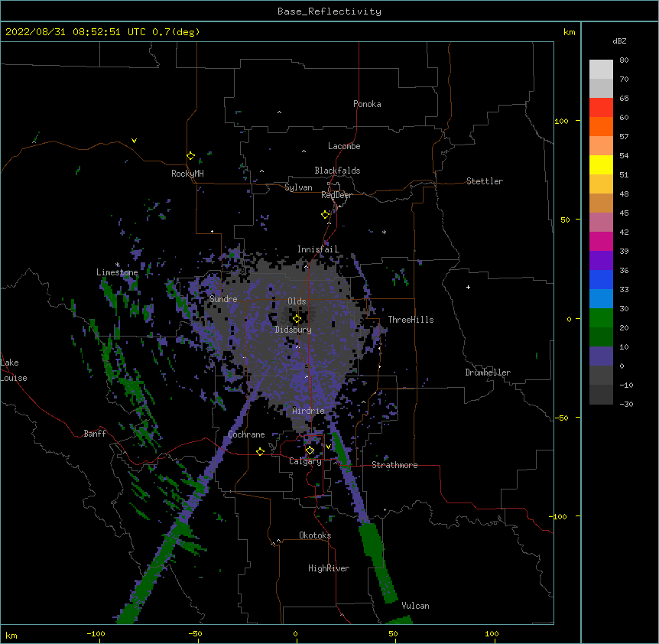The height and width of the screenshot is (644, 659).
Task: Click the ThreeHills town label
Action: click(x=411, y=320)
